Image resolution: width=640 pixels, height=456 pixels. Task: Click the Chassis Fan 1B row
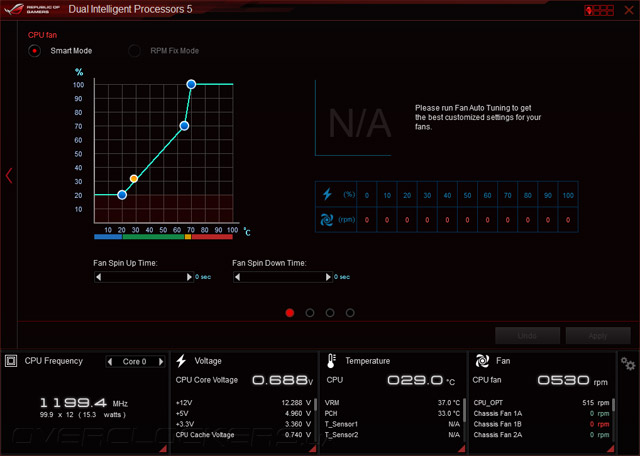tap(541, 424)
